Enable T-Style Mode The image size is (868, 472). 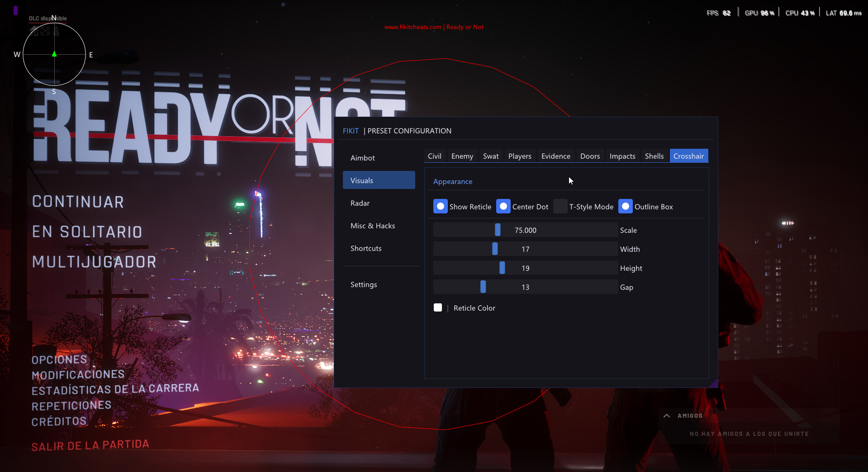pos(560,206)
